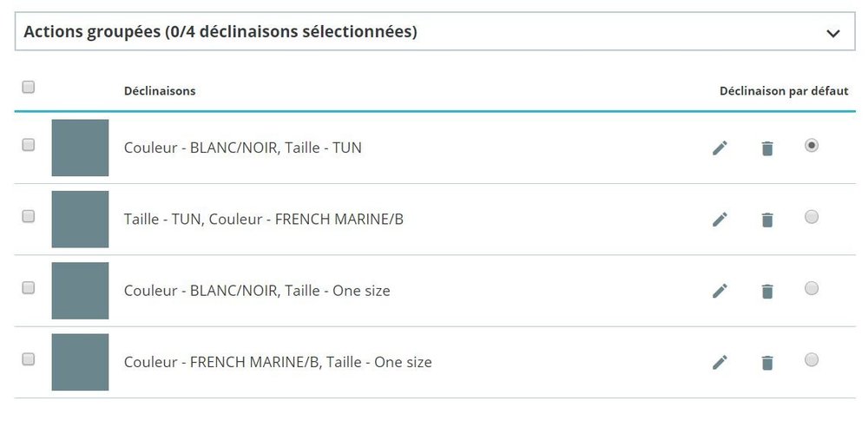
Task: Delete the BLANC/NOIR TUN combination with trash icon
Action: click(x=767, y=148)
